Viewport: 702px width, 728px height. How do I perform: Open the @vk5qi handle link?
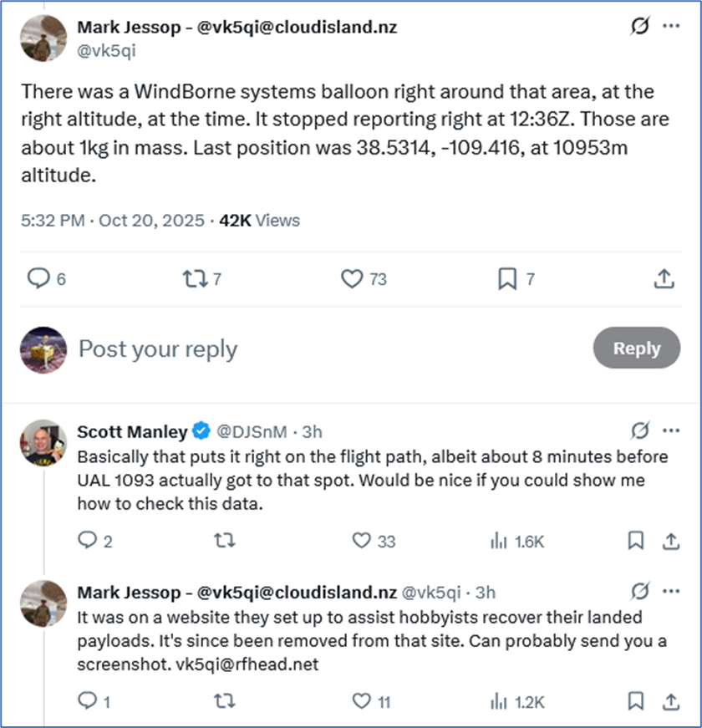coord(106,50)
